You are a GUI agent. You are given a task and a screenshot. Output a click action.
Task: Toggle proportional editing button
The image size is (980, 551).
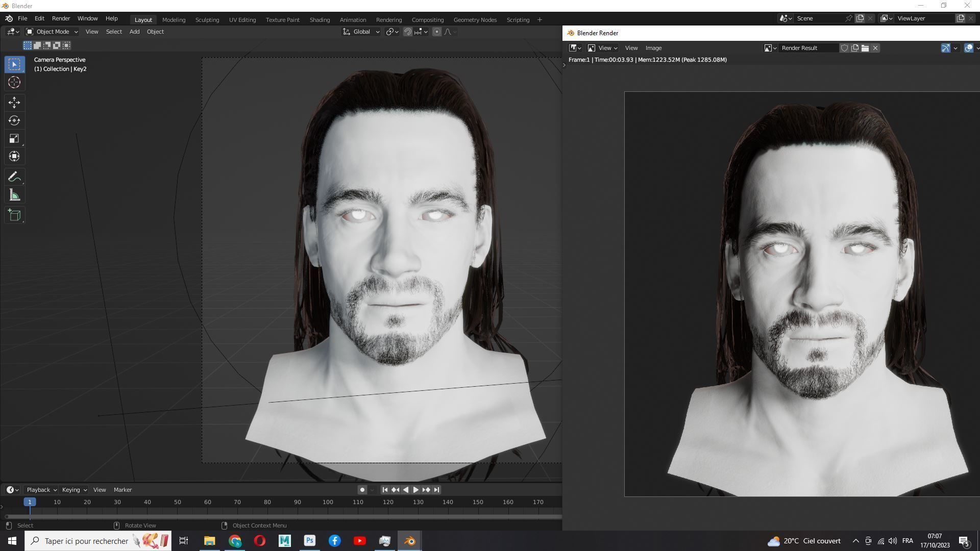437,32
